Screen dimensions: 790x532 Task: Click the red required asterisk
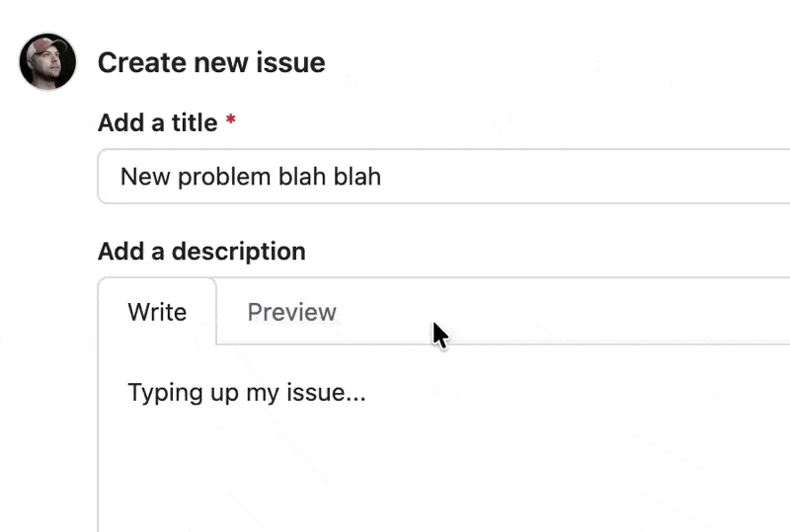click(x=231, y=119)
